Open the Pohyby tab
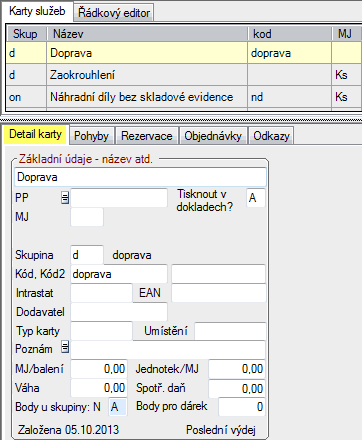Viewport: 362px width, 440px height. (x=91, y=136)
